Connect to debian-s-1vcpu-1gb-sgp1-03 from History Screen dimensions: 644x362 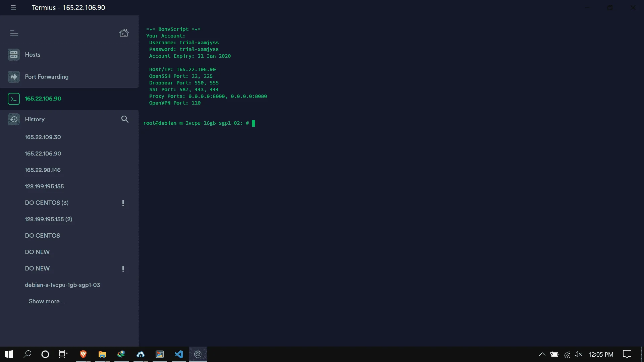[x=62, y=285]
